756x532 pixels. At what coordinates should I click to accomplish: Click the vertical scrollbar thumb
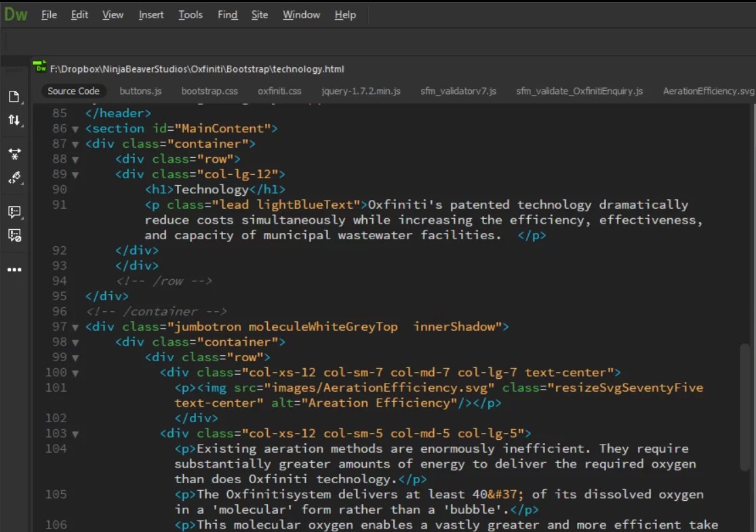point(745,408)
